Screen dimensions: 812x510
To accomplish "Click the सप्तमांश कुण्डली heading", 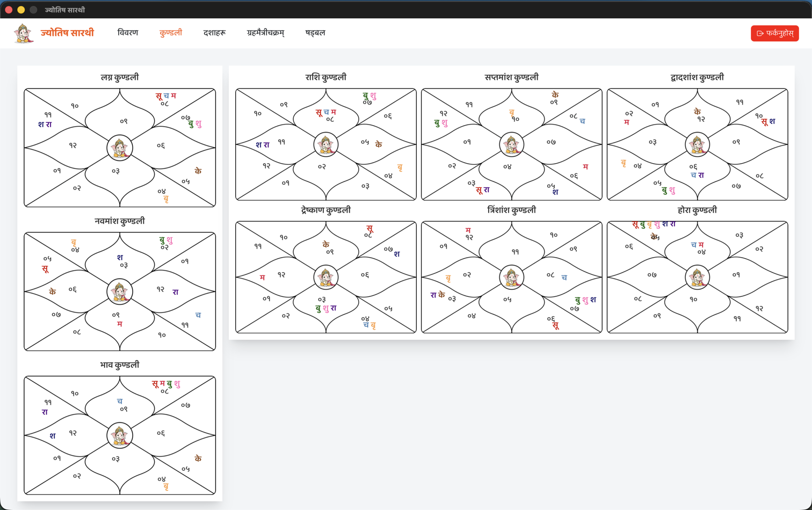I will point(512,77).
